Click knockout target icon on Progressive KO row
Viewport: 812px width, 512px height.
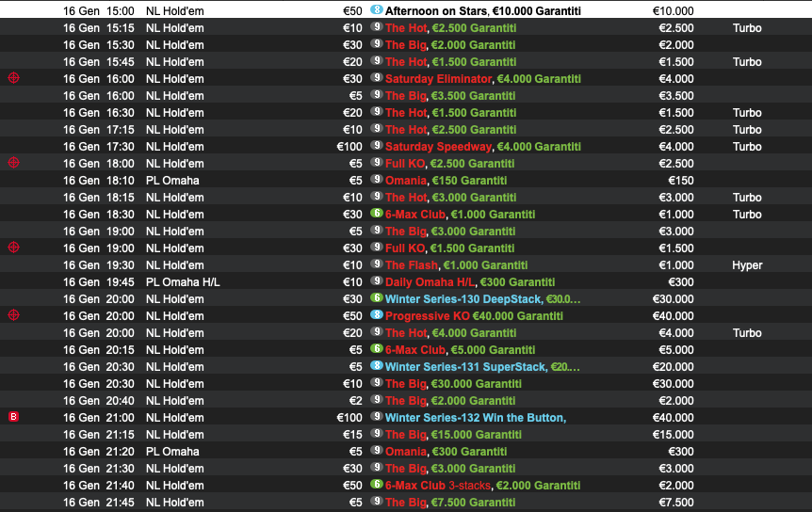point(14,315)
